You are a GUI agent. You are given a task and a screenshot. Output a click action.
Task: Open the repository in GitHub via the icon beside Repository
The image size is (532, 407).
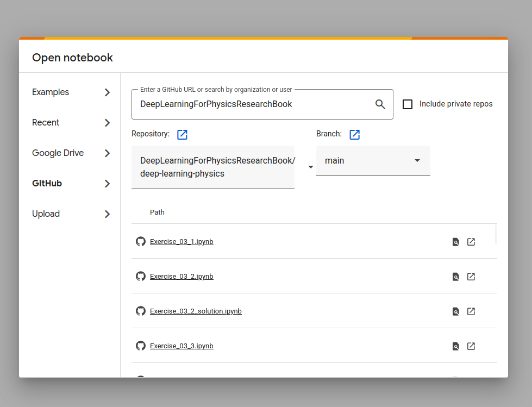[182, 134]
